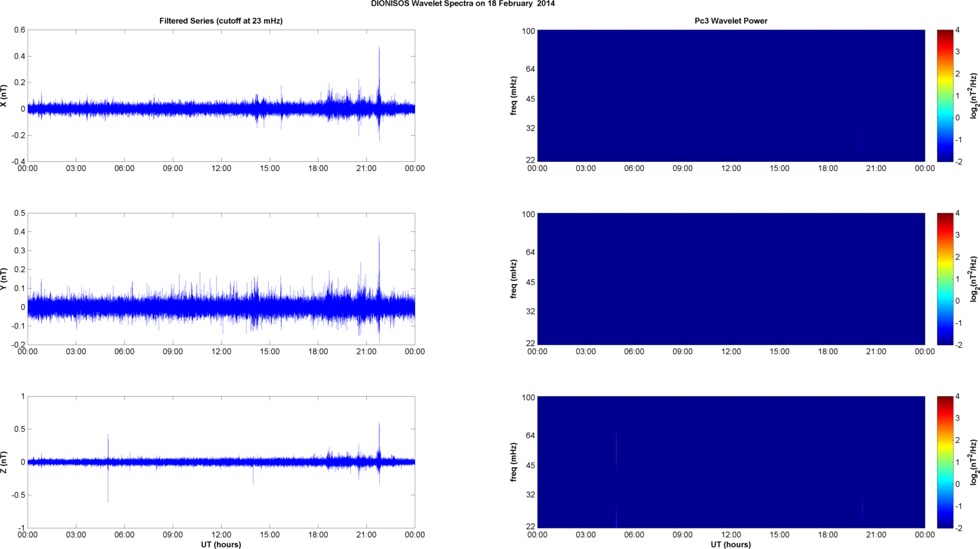Click the '100' frequency tick on X spectrogram
This screenshot has height=549, width=980.
[x=528, y=31]
